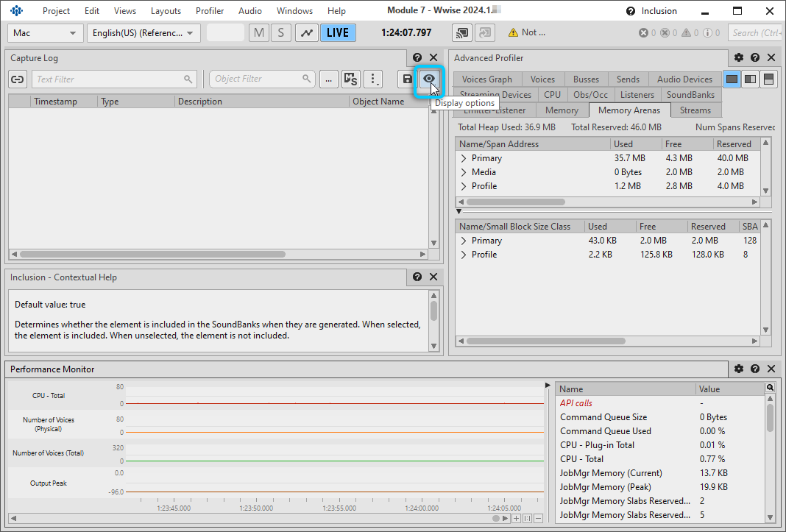Click the search icon in Performance Monitor list
Screen dimensions: 786x532
point(770,388)
